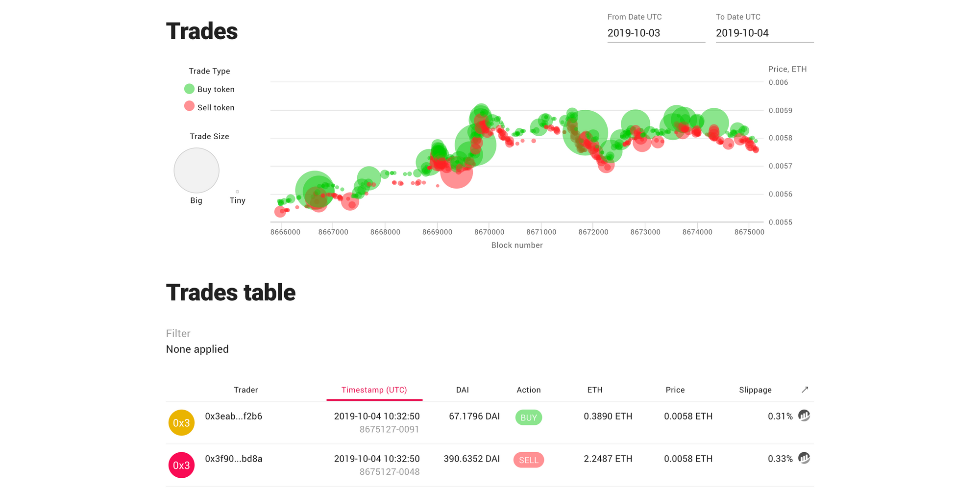Click the pink 0x3 trader avatar
The height and width of the screenshot is (490, 980).
coord(181,465)
